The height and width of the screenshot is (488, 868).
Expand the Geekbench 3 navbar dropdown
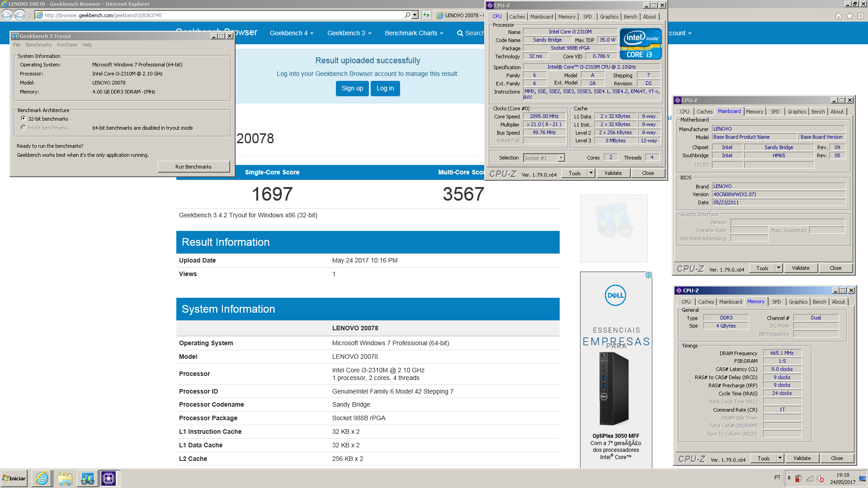coord(349,33)
